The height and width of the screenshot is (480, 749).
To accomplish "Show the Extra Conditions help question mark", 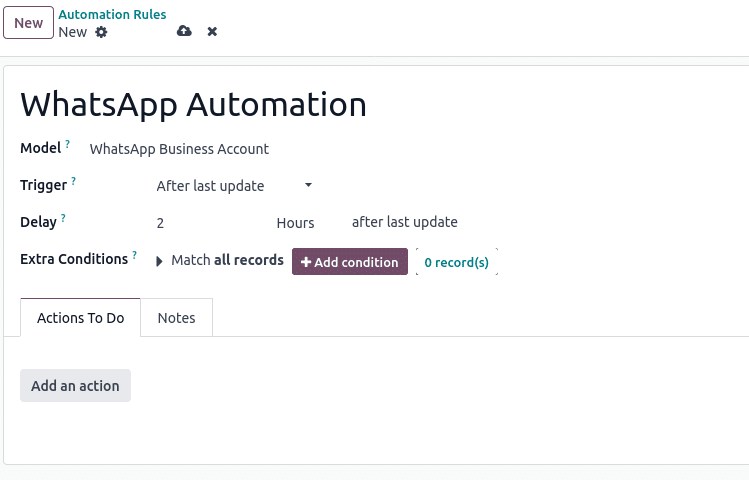I will pos(134,255).
